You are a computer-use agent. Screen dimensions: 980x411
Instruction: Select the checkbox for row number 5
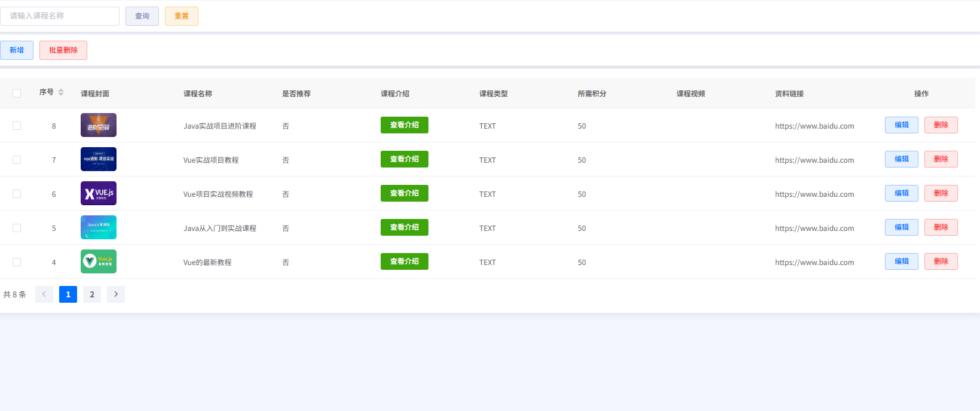[17, 228]
